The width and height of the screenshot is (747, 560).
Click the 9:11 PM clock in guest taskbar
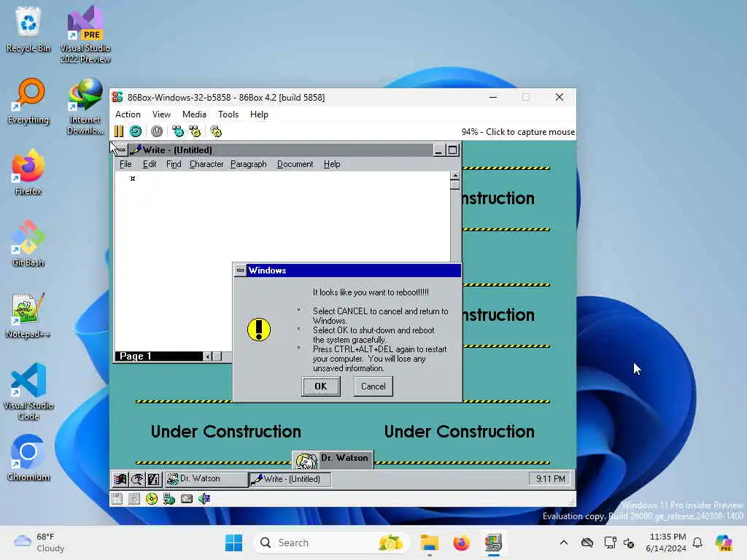551,479
